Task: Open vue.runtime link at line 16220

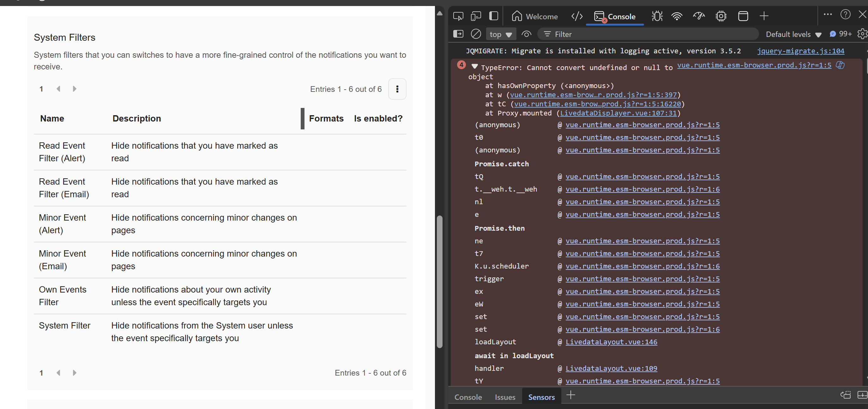Action: tap(597, 104)
